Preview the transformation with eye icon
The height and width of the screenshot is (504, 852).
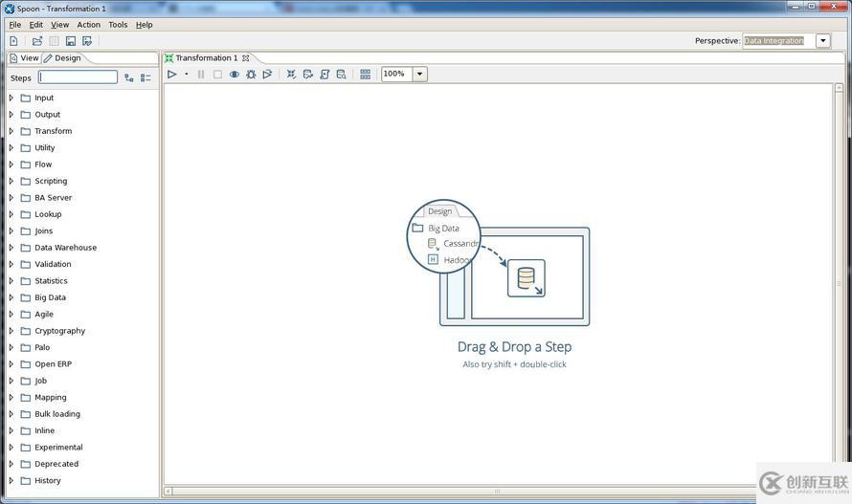(235, 74)
